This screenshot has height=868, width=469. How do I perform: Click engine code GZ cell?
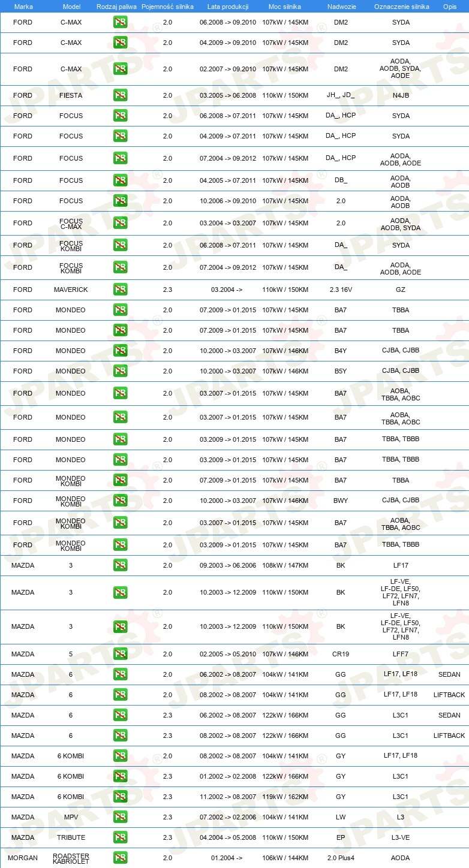click(401, 290)
